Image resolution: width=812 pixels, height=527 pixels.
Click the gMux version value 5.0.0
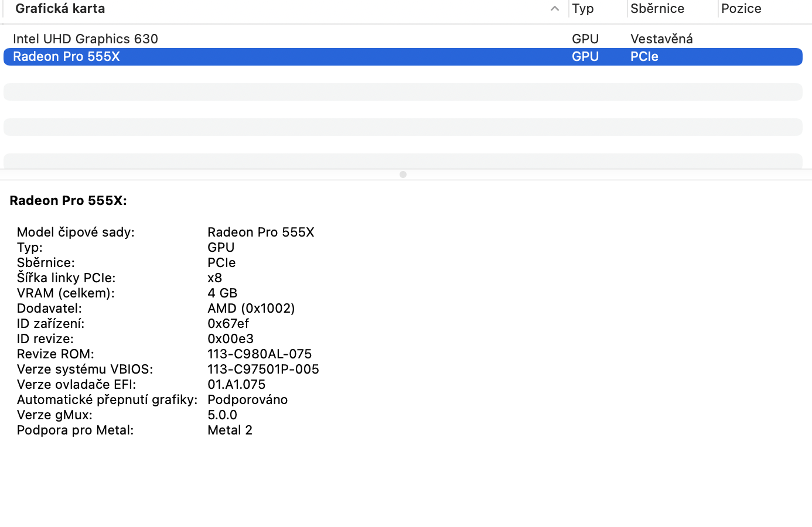point(223,415)
